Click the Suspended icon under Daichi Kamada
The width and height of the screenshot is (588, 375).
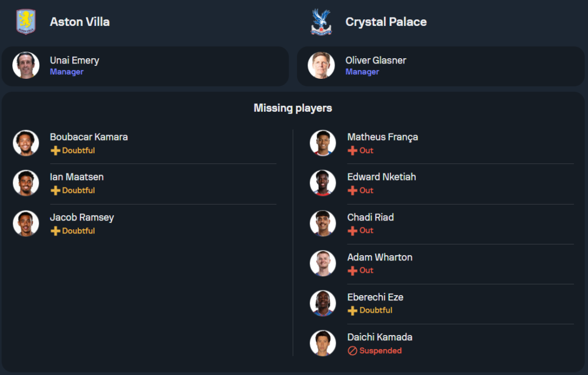pyautogui.click(x=352, y=351)
